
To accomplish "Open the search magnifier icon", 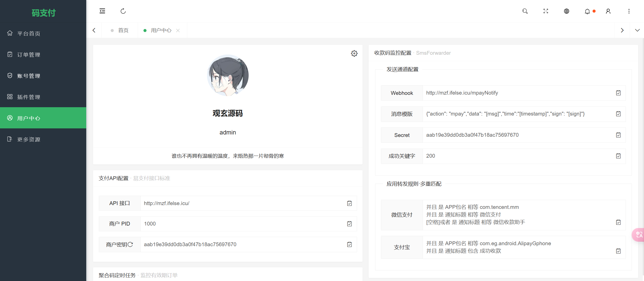I will click(525, 11).
